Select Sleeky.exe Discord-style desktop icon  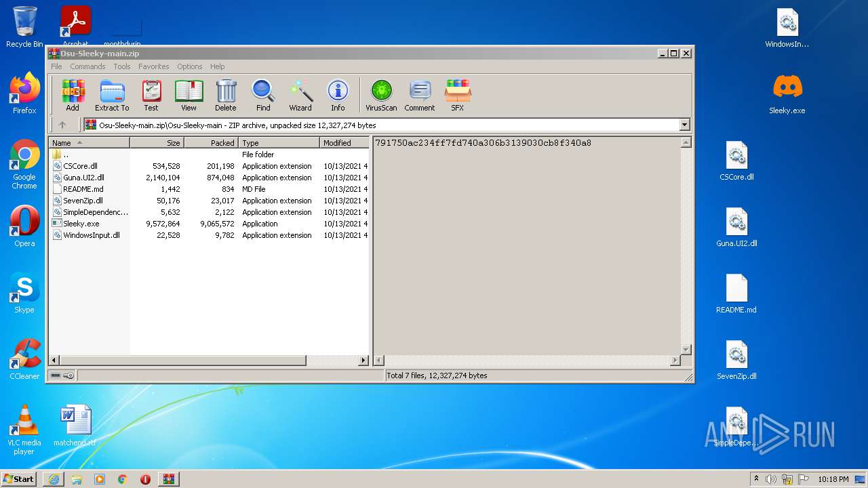pyautogui.click(x=787, y=94)
